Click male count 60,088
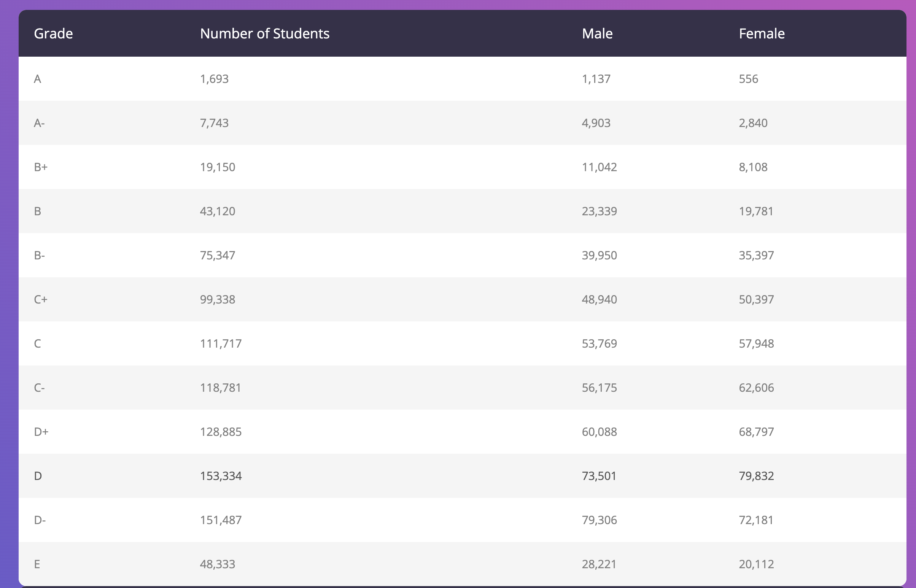 [600, 432]
